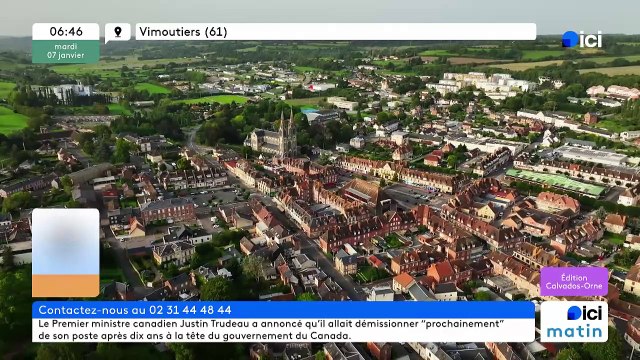Screen dimensions: 640x360
Task: Click Contactez-nous au 02 31 44 48 44 banner
Action: (x=283, y=310)
